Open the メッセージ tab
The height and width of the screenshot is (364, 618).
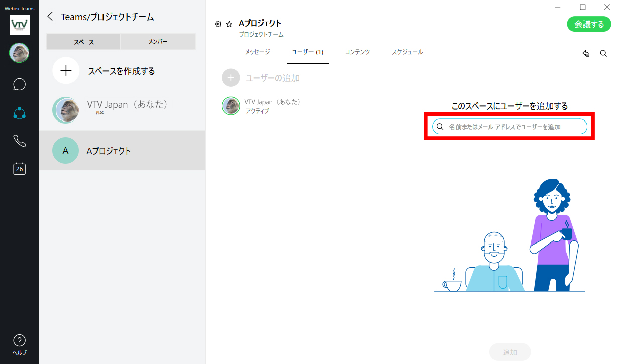click(257, 52)
